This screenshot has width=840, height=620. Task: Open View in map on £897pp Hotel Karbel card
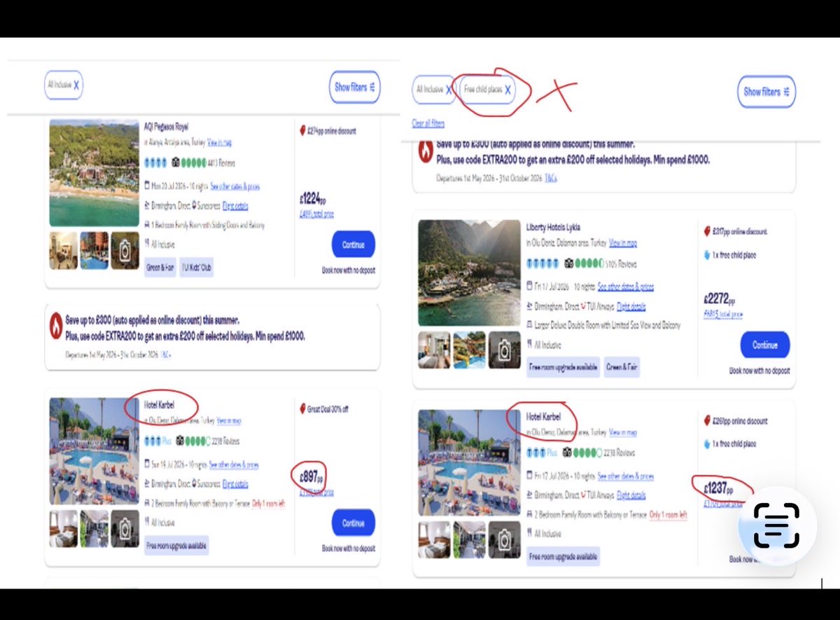(229, 420)
